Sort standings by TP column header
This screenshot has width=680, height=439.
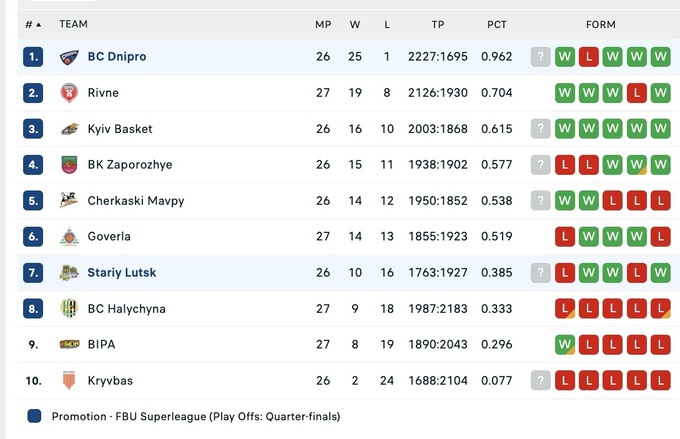(438, 24)
